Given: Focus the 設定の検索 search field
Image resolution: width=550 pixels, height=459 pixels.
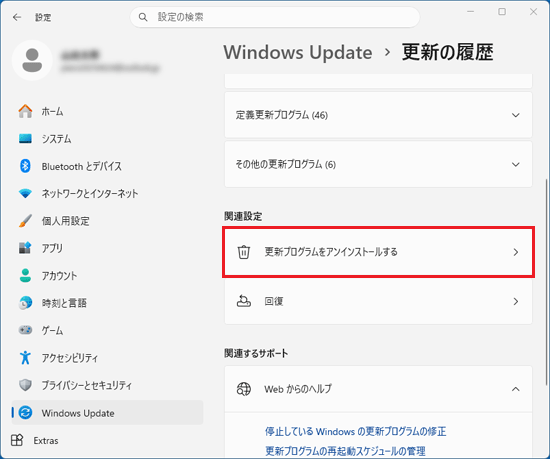Looking at the screenshot, I should click(275, 17).
